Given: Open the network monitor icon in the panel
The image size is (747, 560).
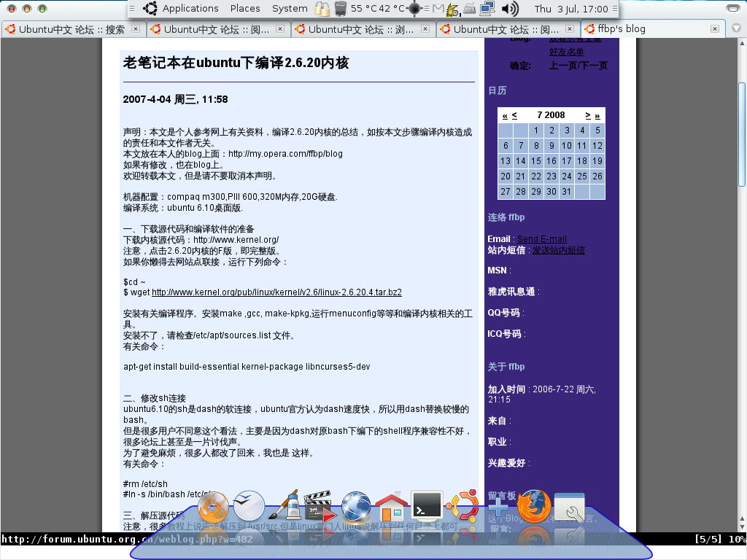Looking at the screenshot, I should point(487,8).
